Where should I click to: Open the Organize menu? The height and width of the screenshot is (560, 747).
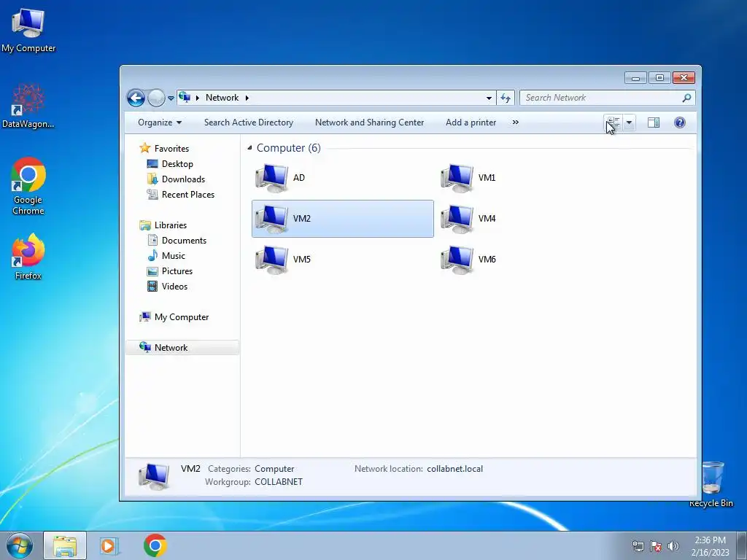160,122
